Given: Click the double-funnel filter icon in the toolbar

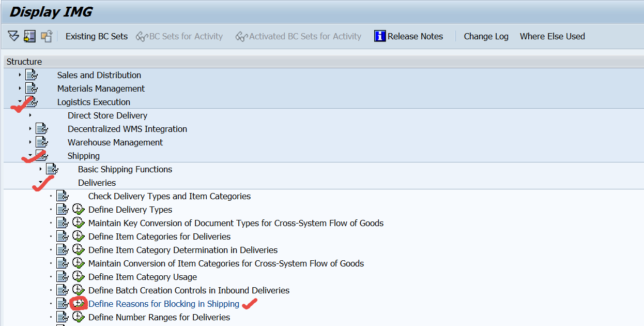Looking at the screenshot, I should pyautogui.click(x=13, y=36).
